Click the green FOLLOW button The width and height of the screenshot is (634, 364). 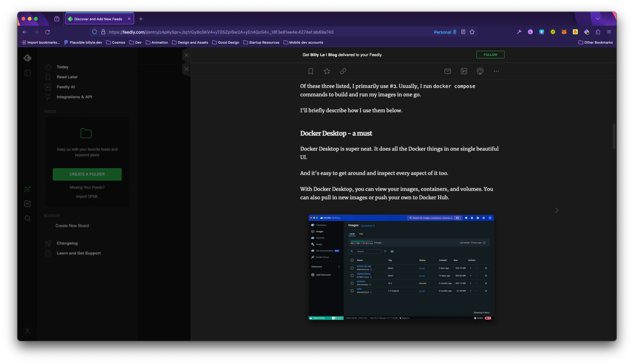coord(490,55)
